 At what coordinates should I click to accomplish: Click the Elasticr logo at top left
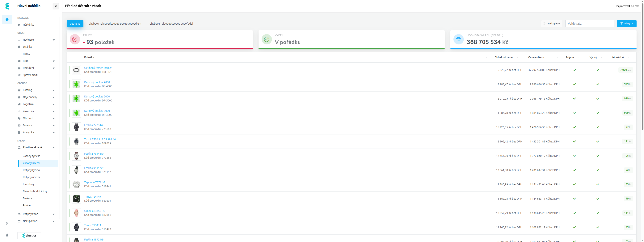click(x=7, y=6)
